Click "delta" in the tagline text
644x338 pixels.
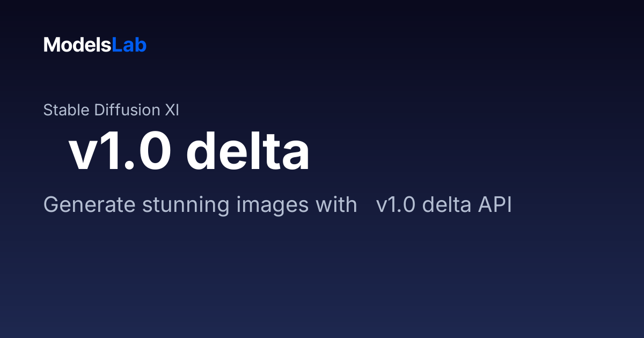point(444,205)
